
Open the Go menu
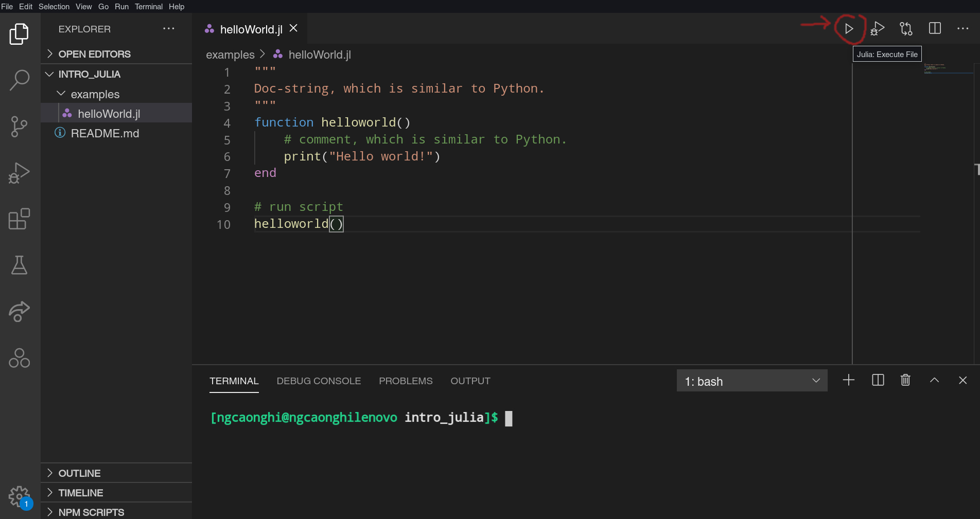[103, 7]
